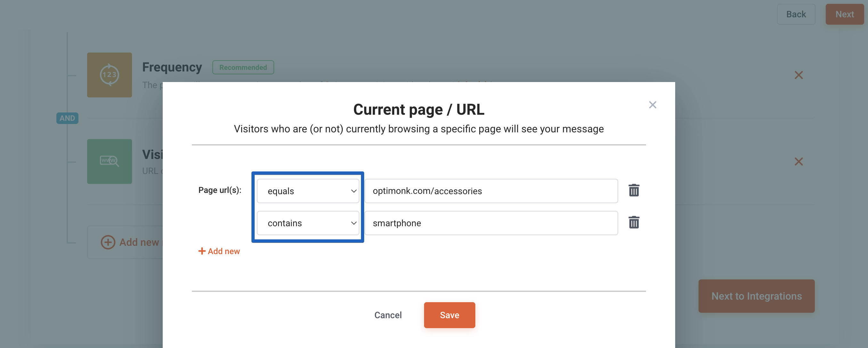
Task: Click the Cancel link in the dialog
Action: pyautogui.click(x=388, y=315)
